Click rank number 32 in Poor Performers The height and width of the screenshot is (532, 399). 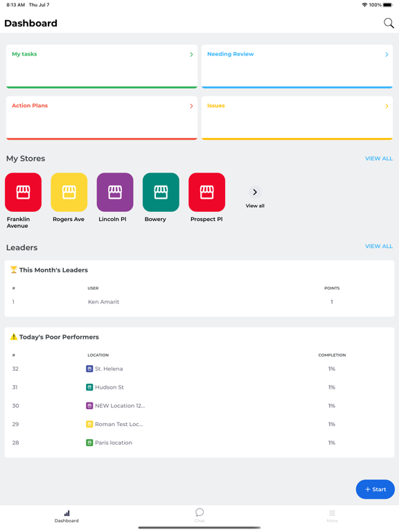pyautogui.click(x=15, y=369)
